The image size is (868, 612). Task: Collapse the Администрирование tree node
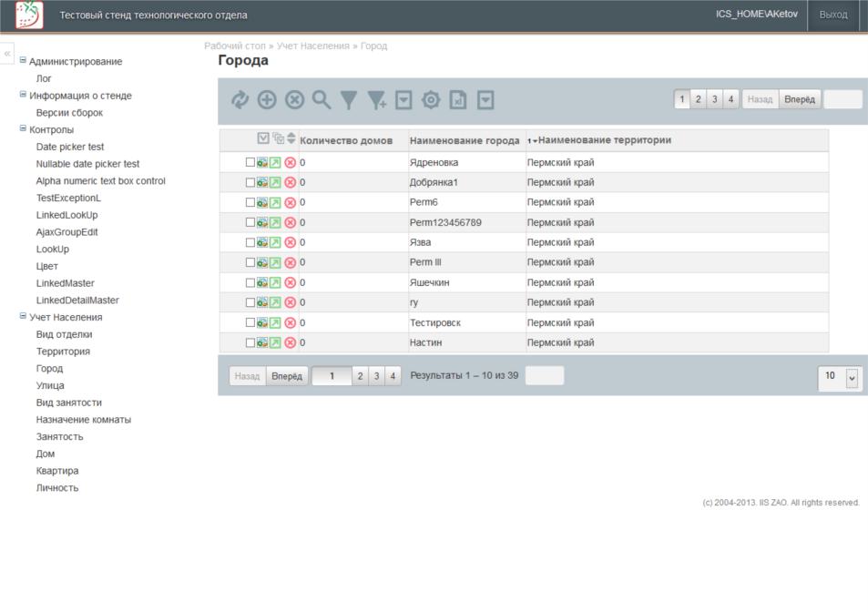[23, 60]
